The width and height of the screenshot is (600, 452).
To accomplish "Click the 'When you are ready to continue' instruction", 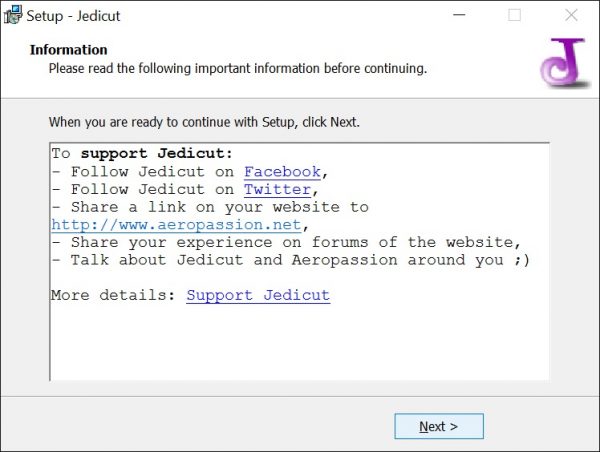I will [x=204, y=122].
